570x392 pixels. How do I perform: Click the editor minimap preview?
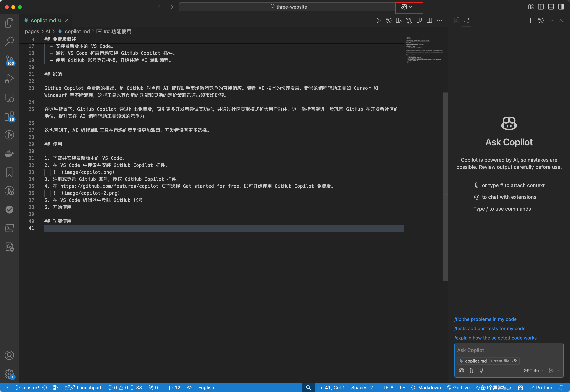tap(424, 49)
